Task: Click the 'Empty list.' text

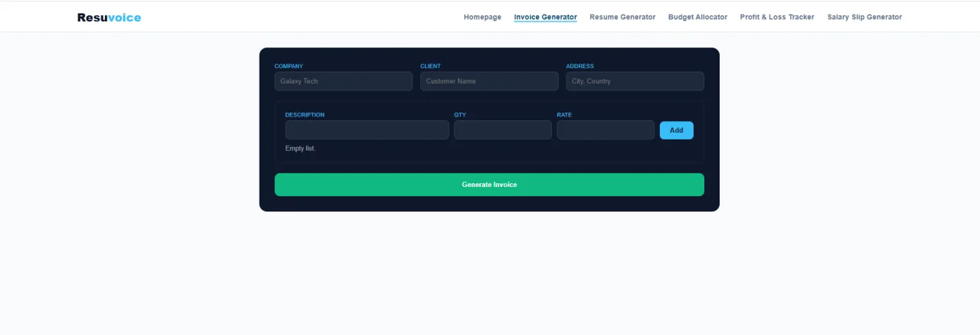Action: click(x=300, y=149)
